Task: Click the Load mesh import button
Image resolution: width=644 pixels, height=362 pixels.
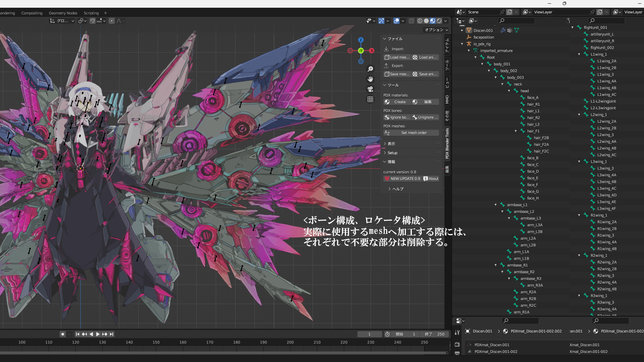Action: coord(397,57)
